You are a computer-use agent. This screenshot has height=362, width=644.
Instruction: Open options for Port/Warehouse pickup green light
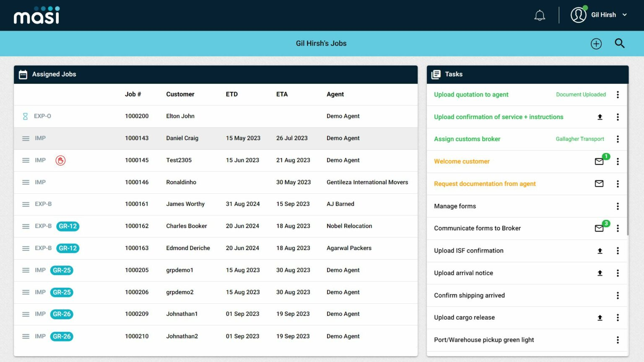[x=618, y=340]
